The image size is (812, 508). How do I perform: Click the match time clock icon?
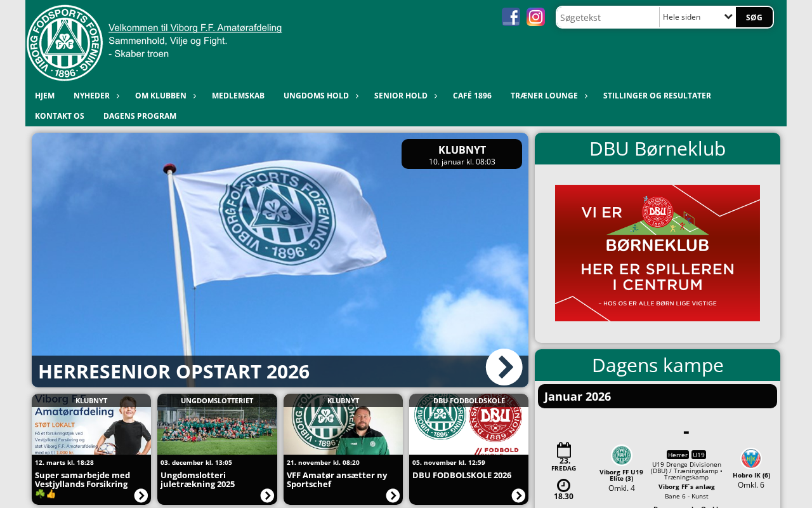click(x=563, y=486)
